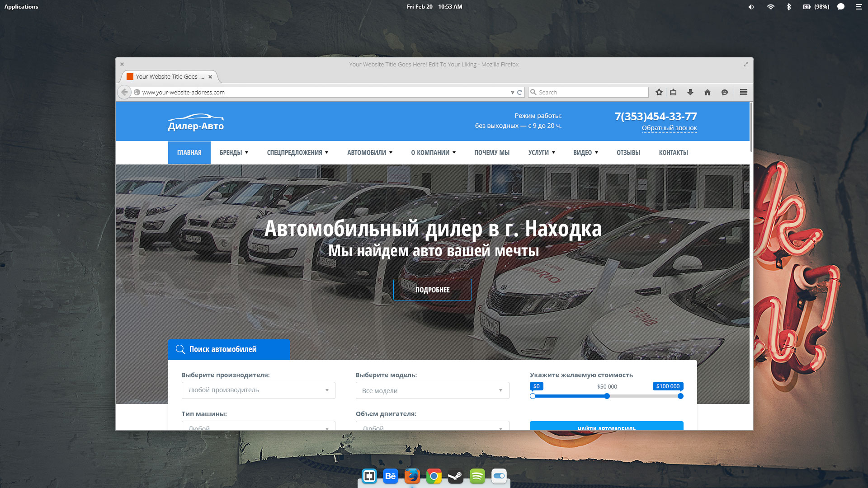The image size is (868, 488).
Task: Open the ОТЗЫВЫ section from the navigation
Action: 628,152
